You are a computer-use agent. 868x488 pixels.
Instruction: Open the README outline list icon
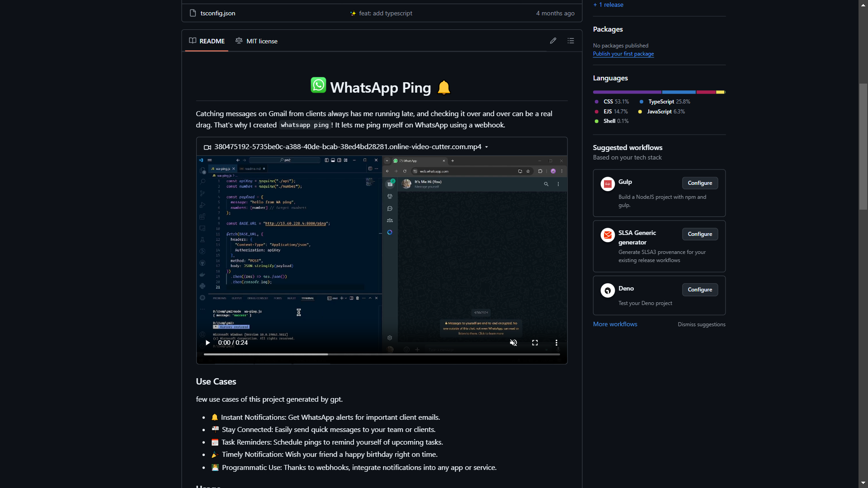click(571, 41)
